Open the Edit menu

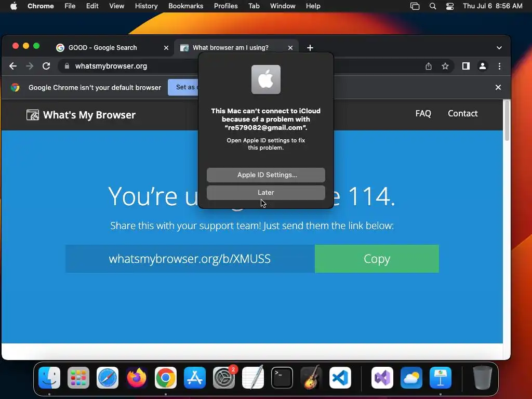[x=92, y=6]
